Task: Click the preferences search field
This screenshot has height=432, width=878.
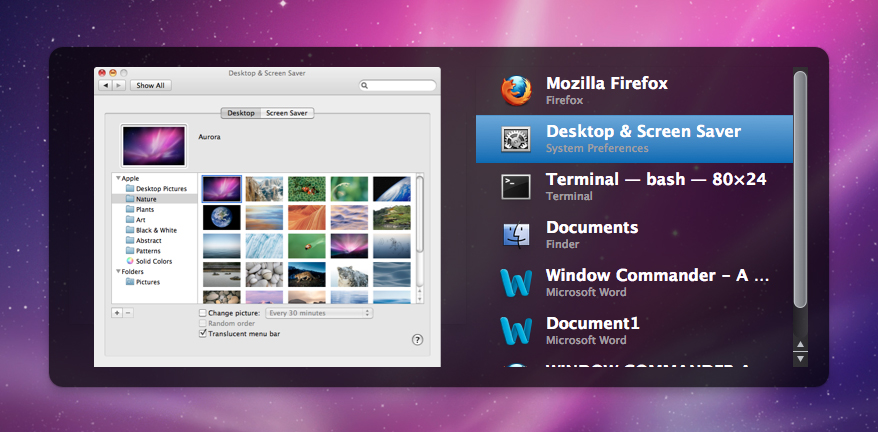Action: coord(398,86)
